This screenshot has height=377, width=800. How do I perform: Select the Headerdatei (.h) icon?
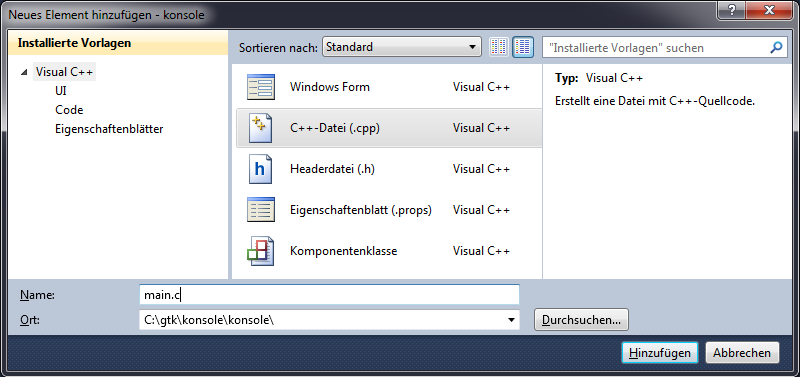point(261,169)
